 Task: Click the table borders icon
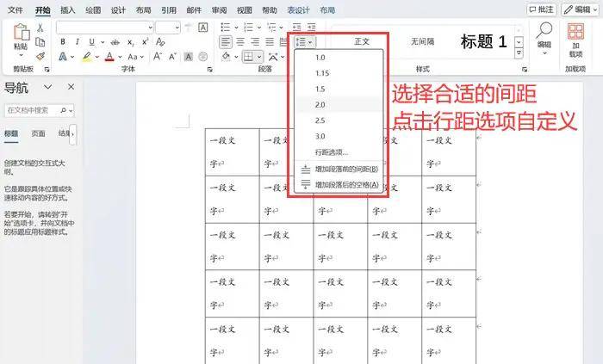[248, 57]
